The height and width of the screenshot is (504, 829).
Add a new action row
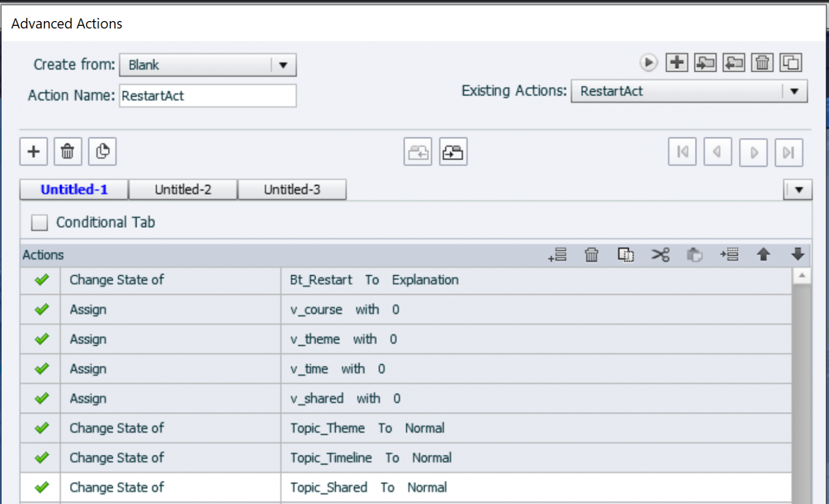coord(558,254)
